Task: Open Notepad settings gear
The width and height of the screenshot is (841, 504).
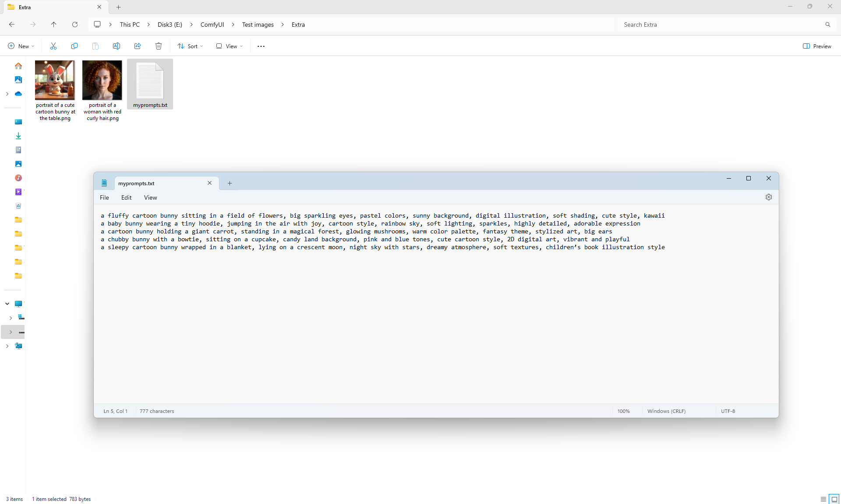Action: 769,197
